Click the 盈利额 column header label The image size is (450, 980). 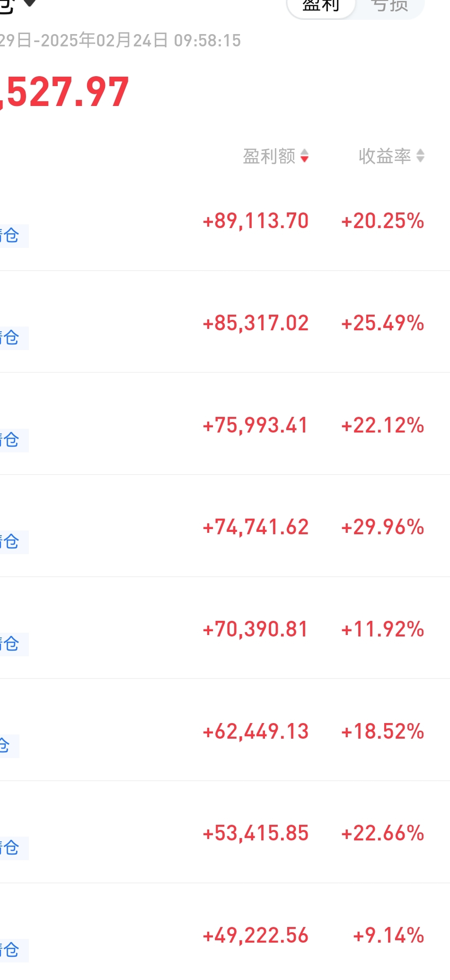coord(269,156)
